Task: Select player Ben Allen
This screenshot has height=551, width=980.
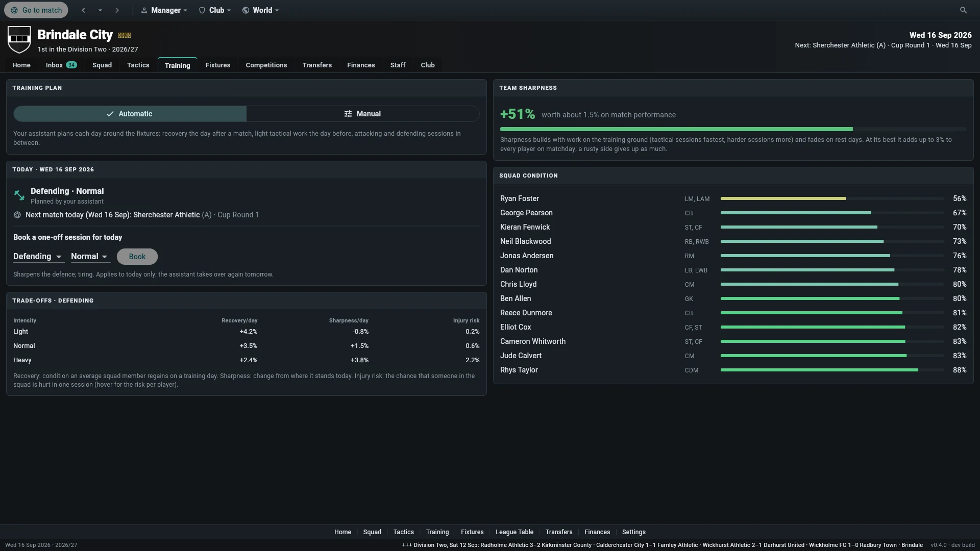Action: (x=516, y=298)
